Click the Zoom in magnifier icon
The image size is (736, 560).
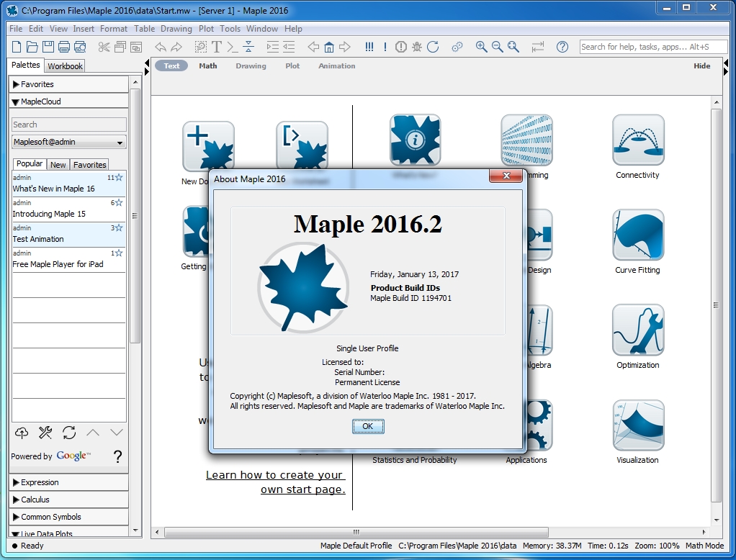482,47
